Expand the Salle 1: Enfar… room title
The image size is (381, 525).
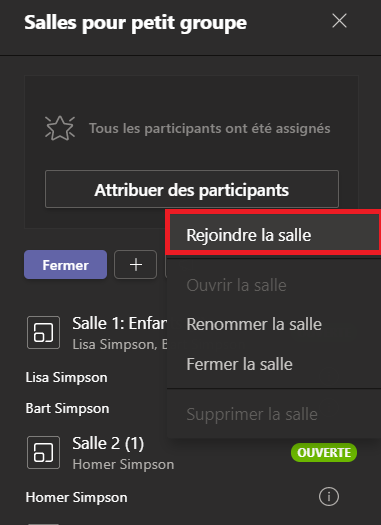pos(120,323)
